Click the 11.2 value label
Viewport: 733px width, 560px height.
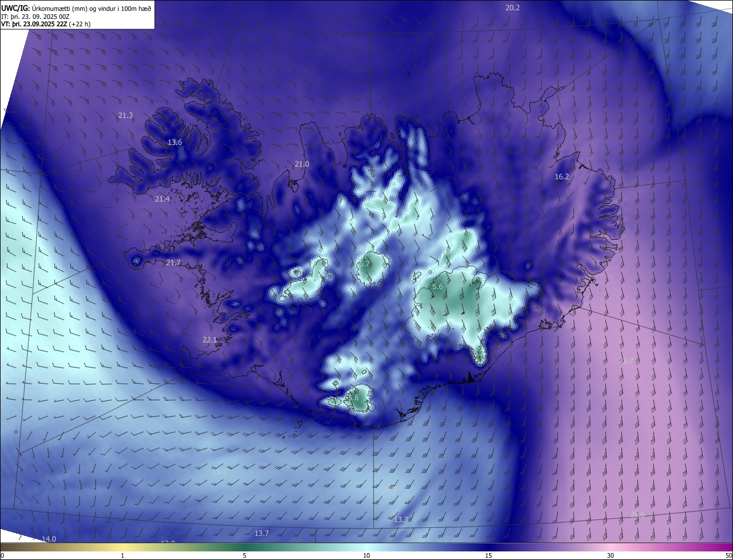click(219, 472)
